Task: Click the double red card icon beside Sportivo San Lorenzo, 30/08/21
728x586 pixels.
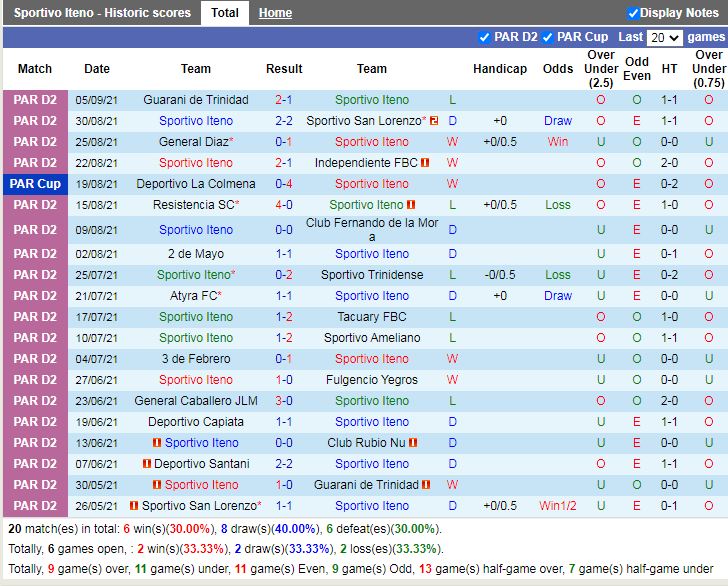Action: pos(434,121)
